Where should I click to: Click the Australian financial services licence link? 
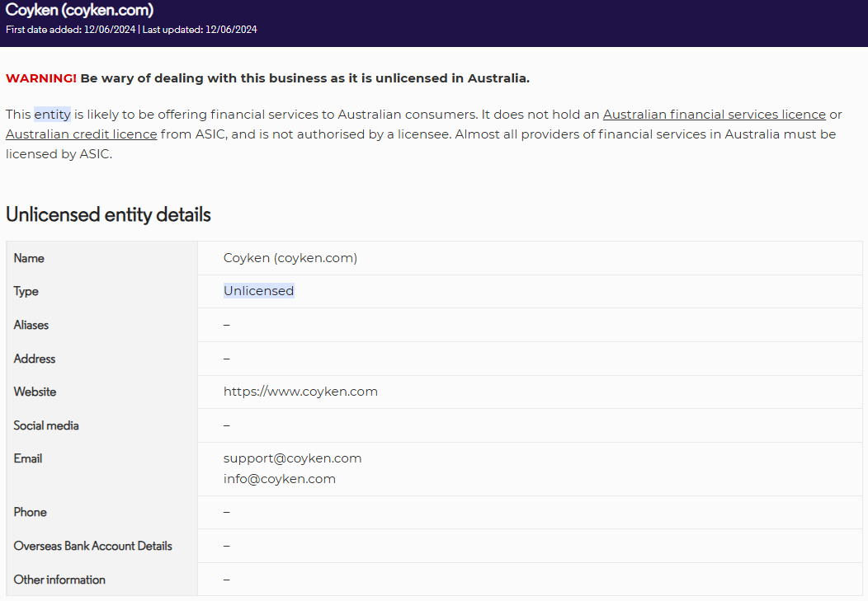[714, 115]
